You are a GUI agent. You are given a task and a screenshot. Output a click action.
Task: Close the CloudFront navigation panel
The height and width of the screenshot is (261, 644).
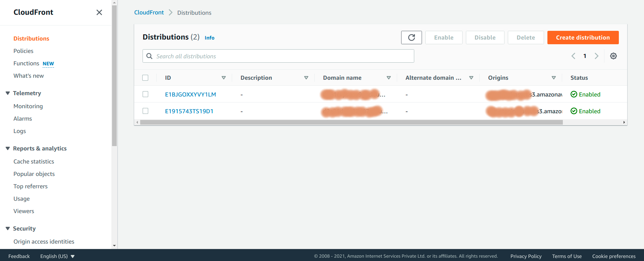(x=99, y=12)
